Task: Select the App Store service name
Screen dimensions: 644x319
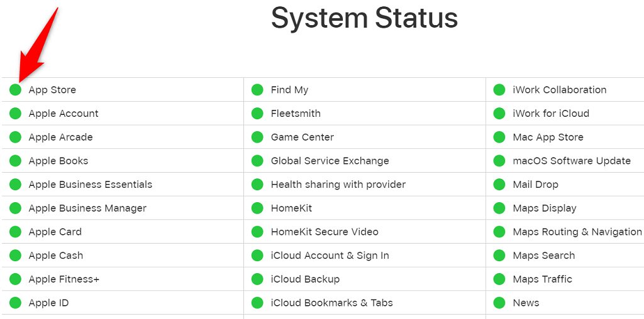Action: pyautogui.click(x=52, y=90)
